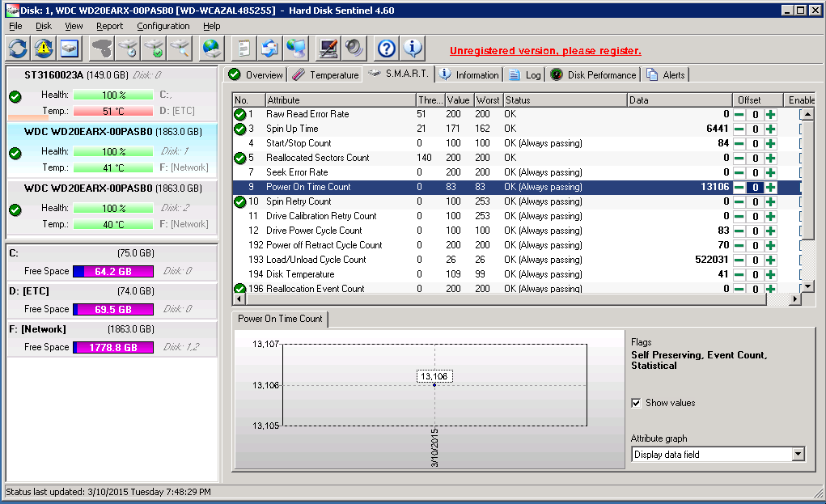Switch to the Information tab
826x504 pixels.
point(469,74)
